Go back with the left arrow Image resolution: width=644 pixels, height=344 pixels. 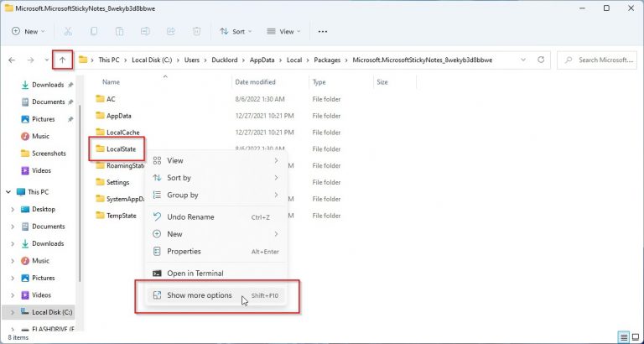(12, 60)
